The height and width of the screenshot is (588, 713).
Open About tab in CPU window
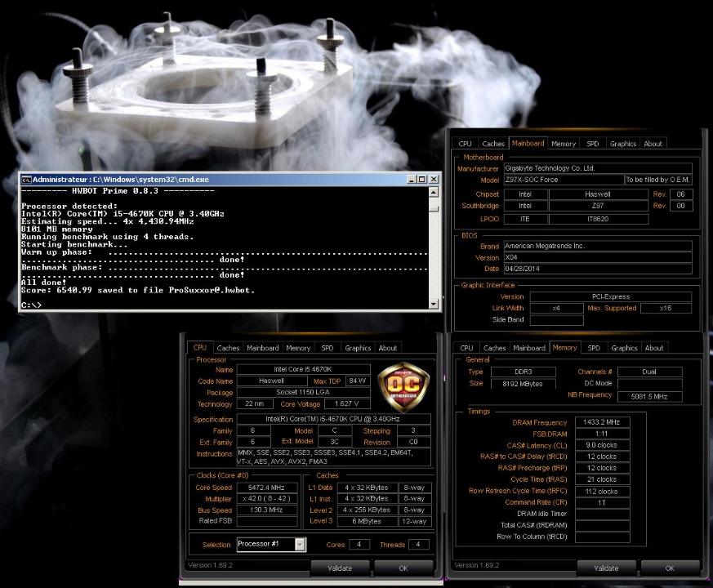point(387,348)
